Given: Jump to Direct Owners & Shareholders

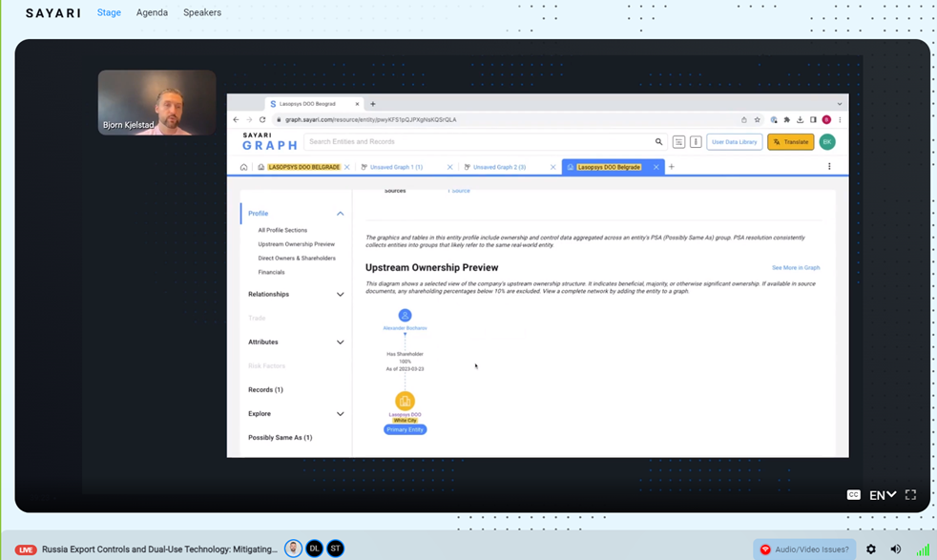Looking at the screenshot, I should (x=297, y=259).
